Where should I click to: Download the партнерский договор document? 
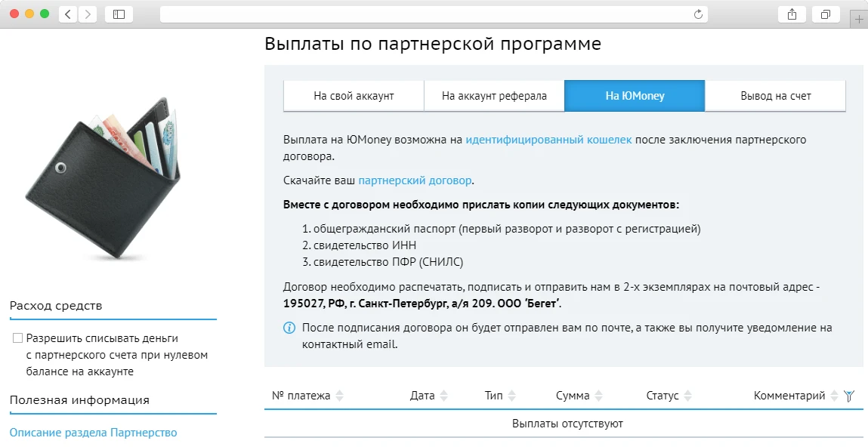(414, 180)
